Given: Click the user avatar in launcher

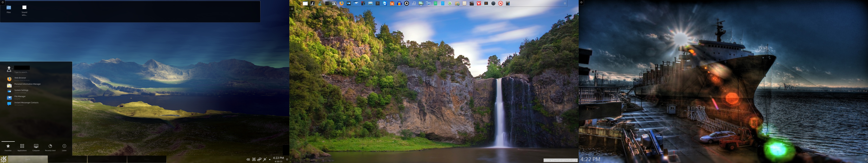Looking at the screenshot, I should pyautogui.click(x=9, y=69).
